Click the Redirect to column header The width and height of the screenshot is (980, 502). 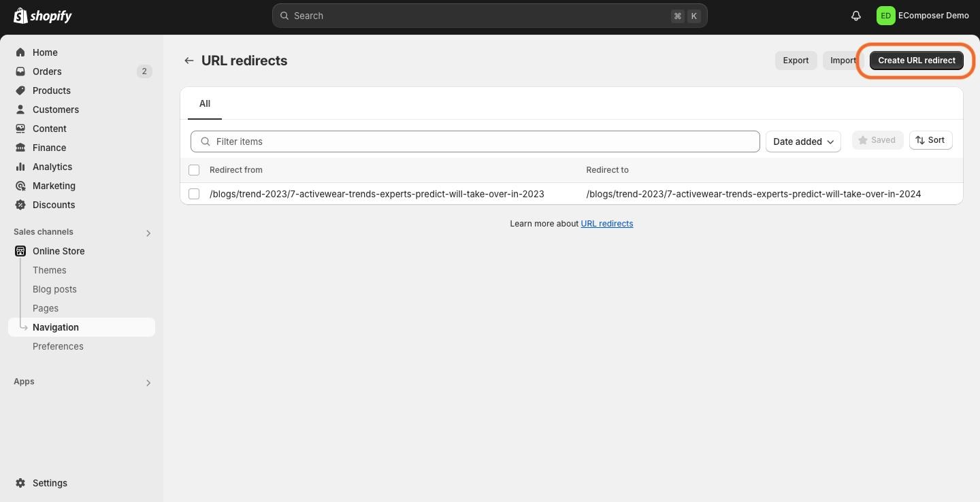(x=608, y=170)
